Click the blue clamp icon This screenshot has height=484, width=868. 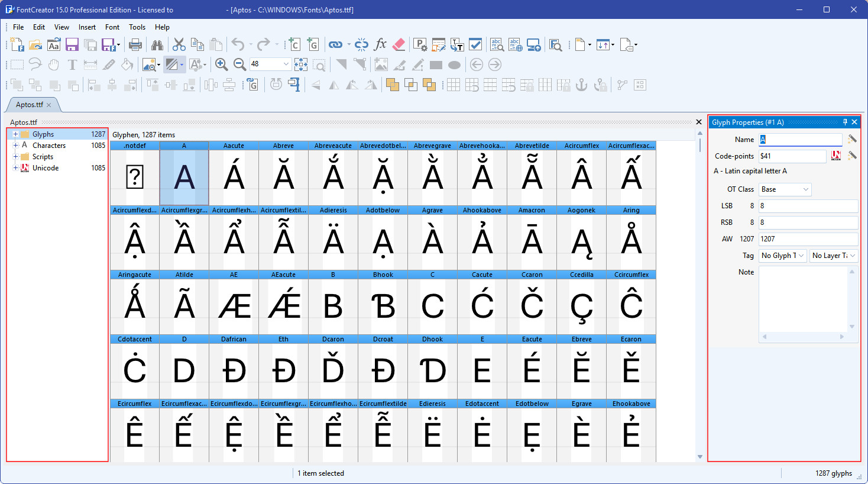click(x=294, y=85)
